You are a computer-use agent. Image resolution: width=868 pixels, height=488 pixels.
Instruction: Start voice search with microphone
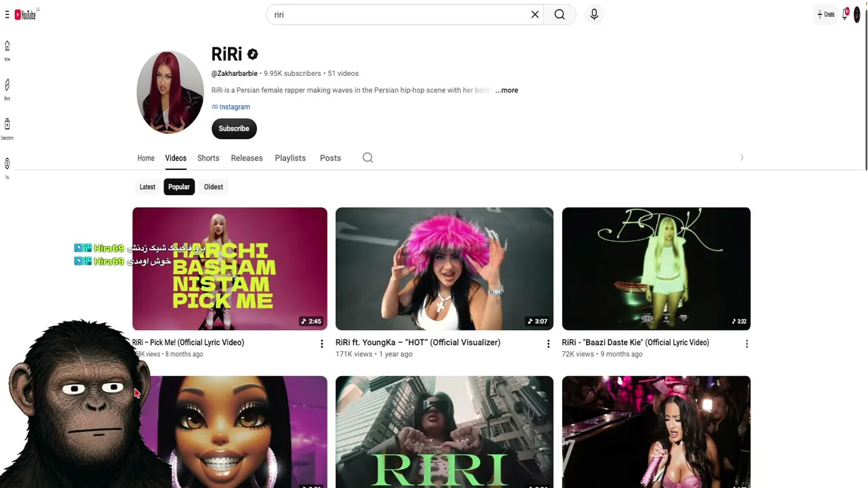coord(594,14)
